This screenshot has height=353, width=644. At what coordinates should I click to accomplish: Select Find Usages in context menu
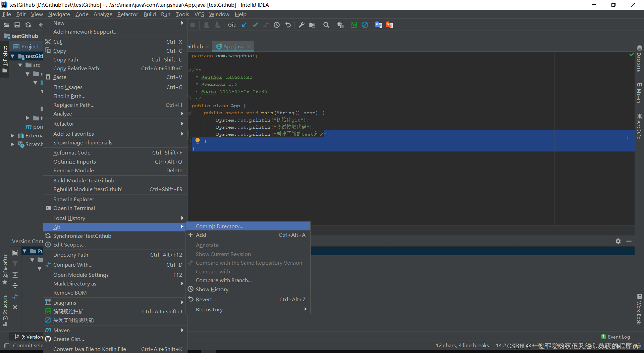(115, 87)
